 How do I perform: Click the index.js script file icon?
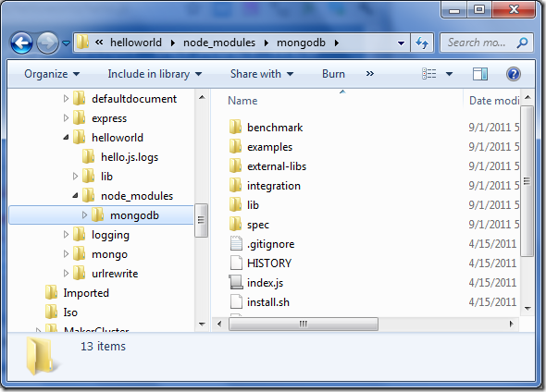(x=236, y=282)
